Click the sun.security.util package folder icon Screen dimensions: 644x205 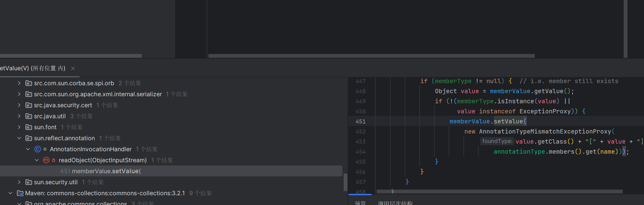[29, 182]
